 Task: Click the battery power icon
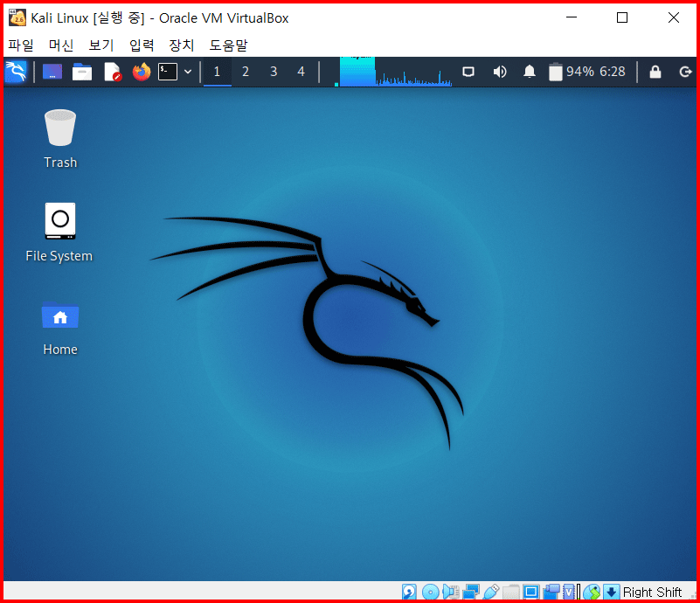[x=555, y=72]
